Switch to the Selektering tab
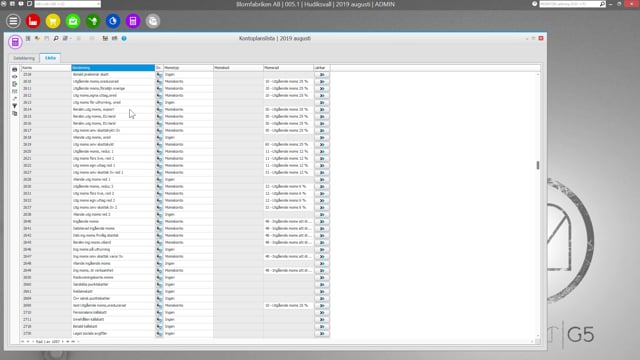 (24, 58)
